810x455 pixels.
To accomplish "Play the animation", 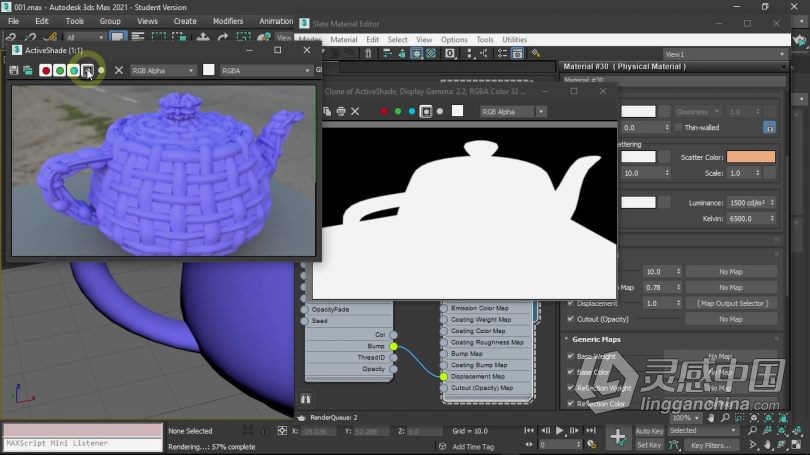I will coord(560,431).
